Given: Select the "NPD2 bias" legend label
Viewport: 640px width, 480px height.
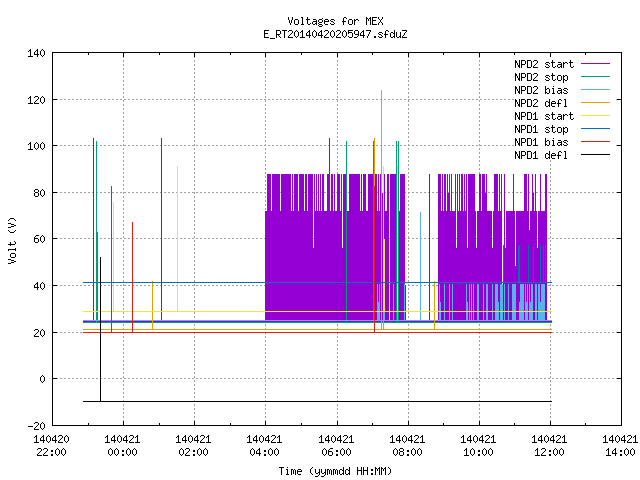Looking at the screenshot, I should [541, 90].
